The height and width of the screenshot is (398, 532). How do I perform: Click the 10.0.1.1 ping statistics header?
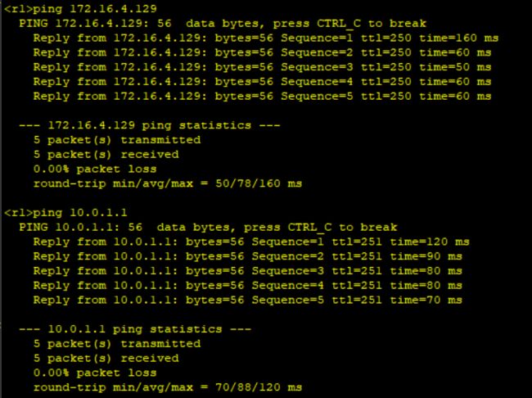tap(135, 329)
